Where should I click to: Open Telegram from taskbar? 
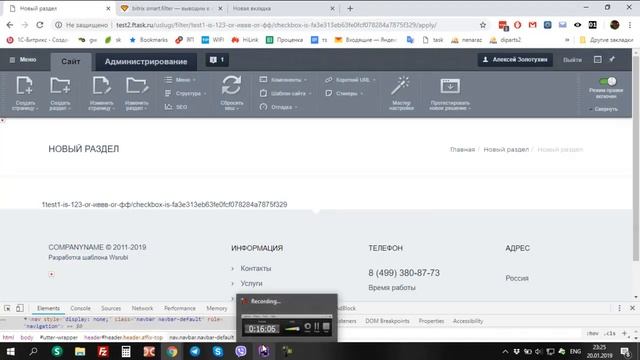click(x=195, y=351)
